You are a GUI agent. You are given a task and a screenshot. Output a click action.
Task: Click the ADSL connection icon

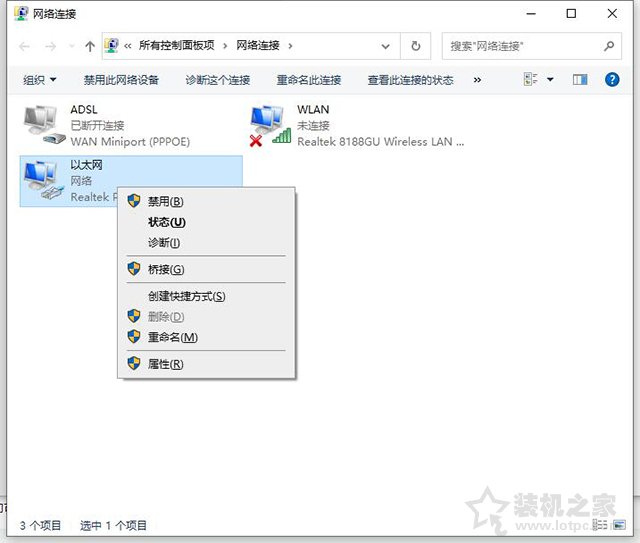pos(43,126)
